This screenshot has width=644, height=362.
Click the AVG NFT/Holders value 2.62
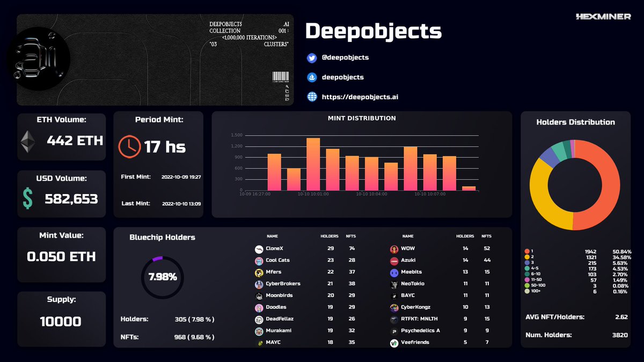pos(621,317)
